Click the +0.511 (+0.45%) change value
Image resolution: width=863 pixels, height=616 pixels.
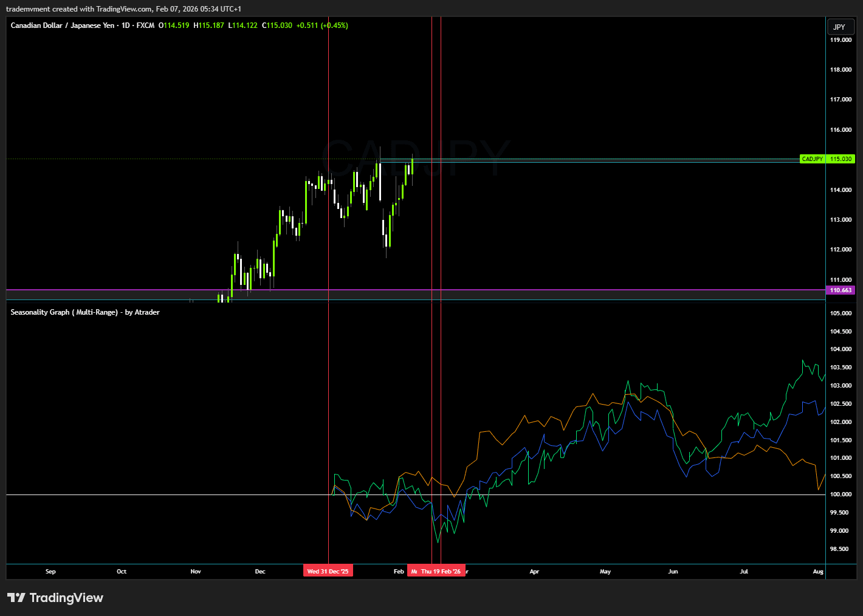[x=323, y=26]
